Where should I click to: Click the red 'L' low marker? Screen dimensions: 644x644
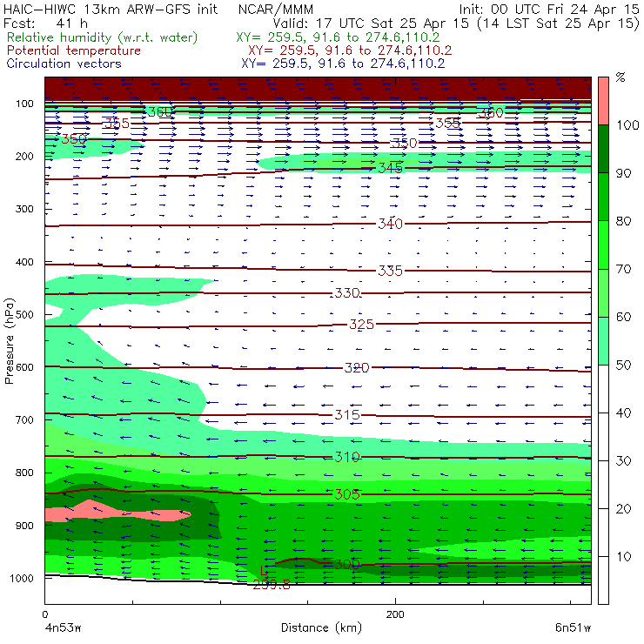(264, 571)
